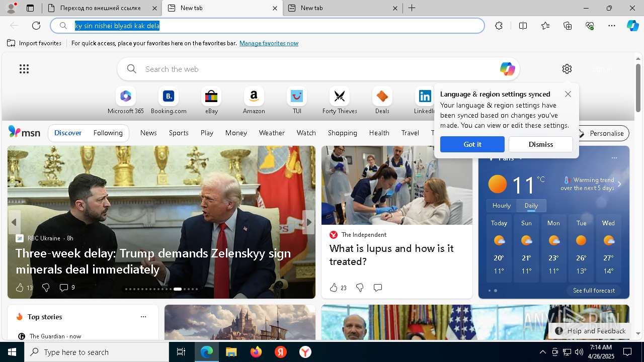The width and height of the screenshot is (644, 362).
Task: Open the Edge profile icon
Action: coord(11,8)
